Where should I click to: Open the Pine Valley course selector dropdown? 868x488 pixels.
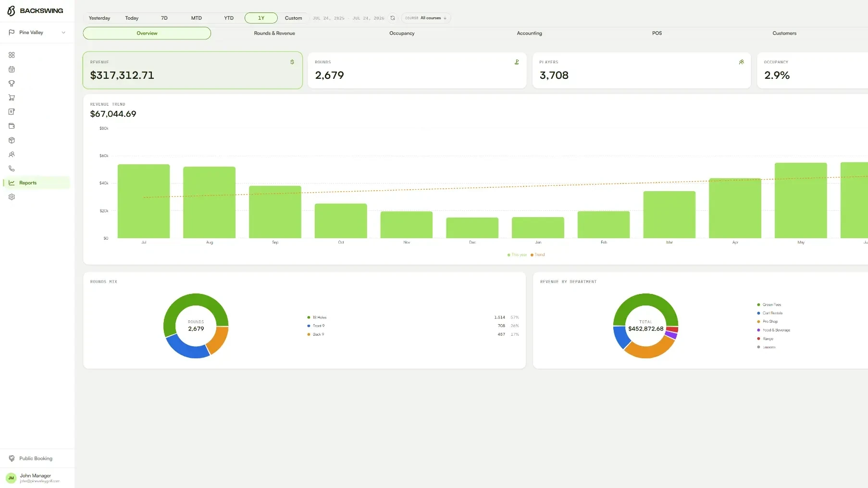37,32
